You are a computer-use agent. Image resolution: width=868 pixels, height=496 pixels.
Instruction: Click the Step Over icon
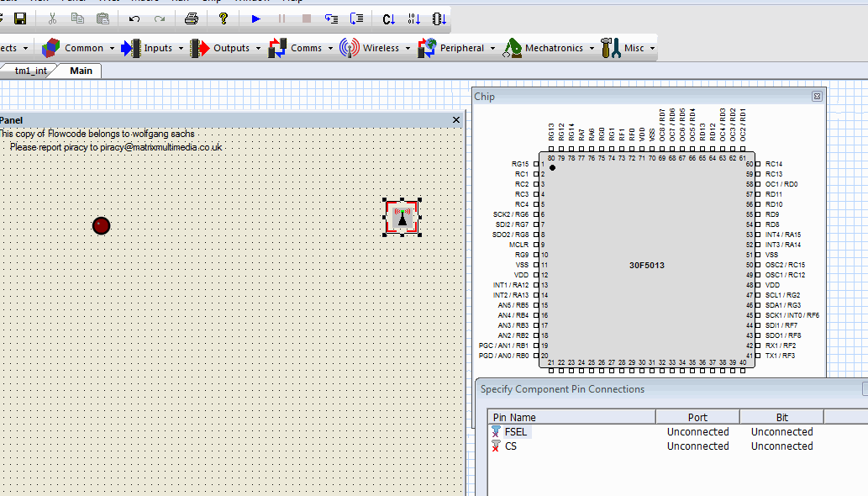(357, 18)
